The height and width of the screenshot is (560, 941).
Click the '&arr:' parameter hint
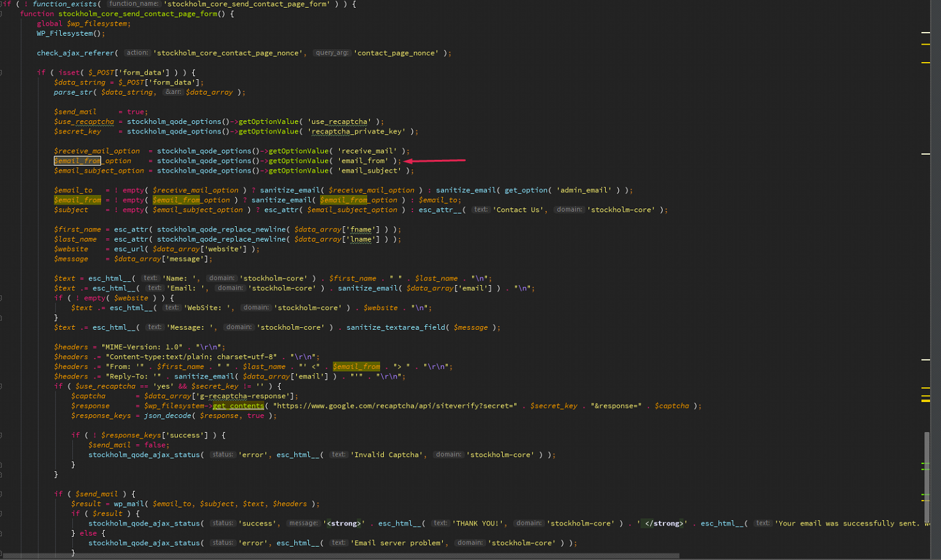tap(173, 92)
